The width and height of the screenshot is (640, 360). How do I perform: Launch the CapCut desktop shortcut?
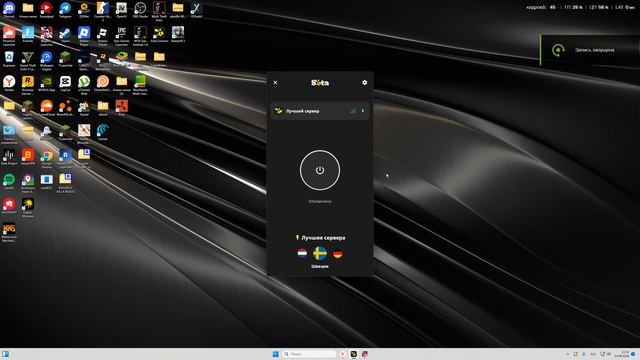click(x=65, y=83)
